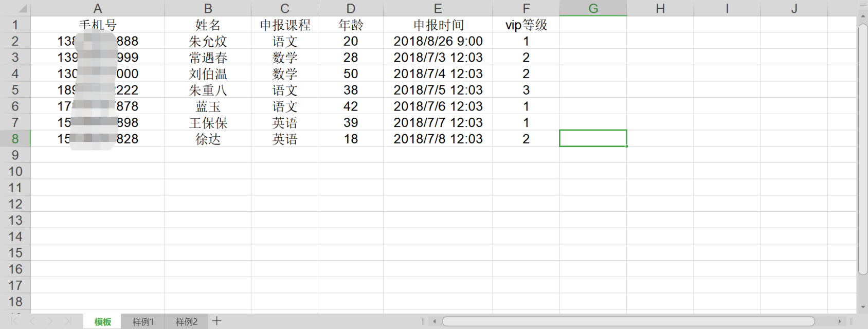Select column H header
Image resolution: width=868 pixels, height=329 pixels.
tap(660, 8)
